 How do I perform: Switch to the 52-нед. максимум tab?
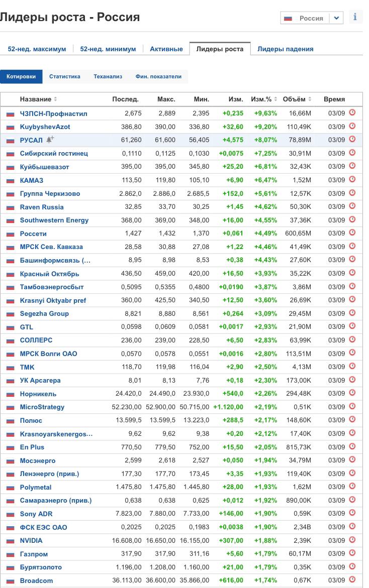coord(37,49)
